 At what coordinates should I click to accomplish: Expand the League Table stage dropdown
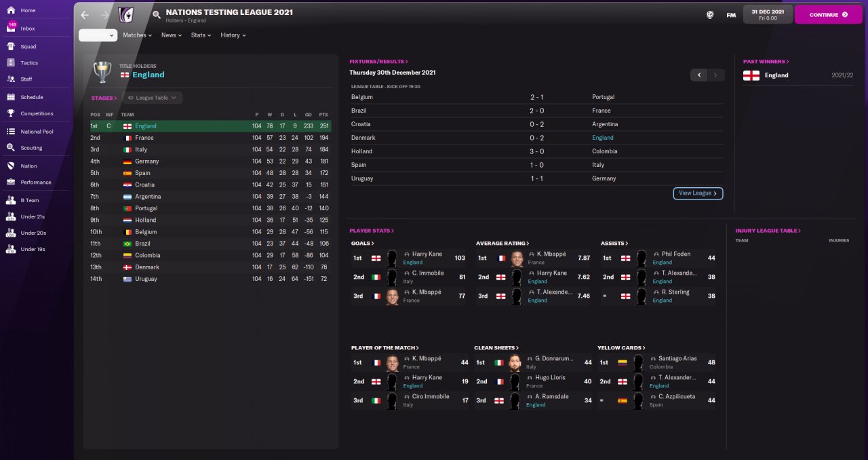click(x=152, y=98)
